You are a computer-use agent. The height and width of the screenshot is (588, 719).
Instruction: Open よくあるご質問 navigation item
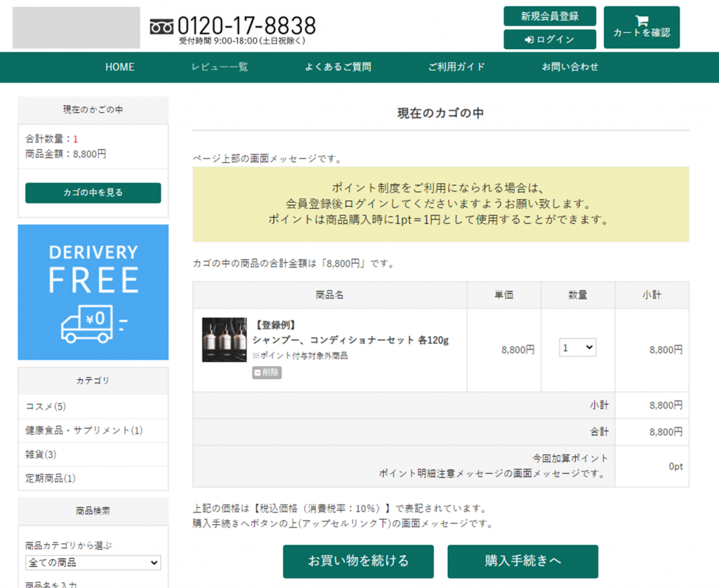point(338,67)
